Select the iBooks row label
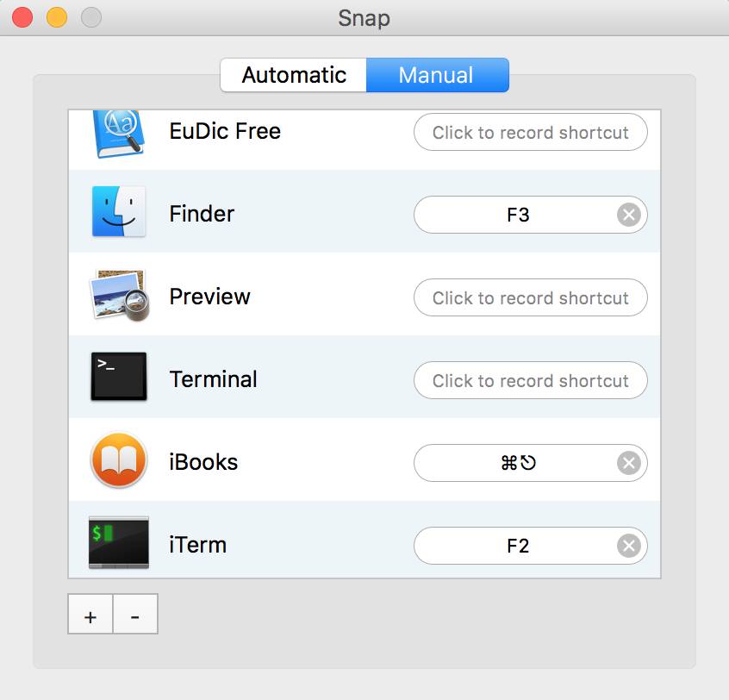The width and height of the screenshot is (729, 700). (203, 462)
